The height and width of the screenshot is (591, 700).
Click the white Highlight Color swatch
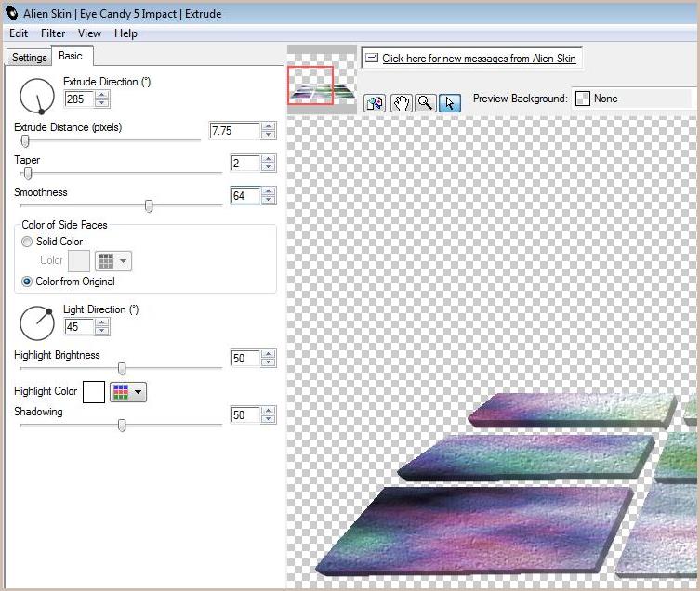pyautogui.click(x=94, y=392)
